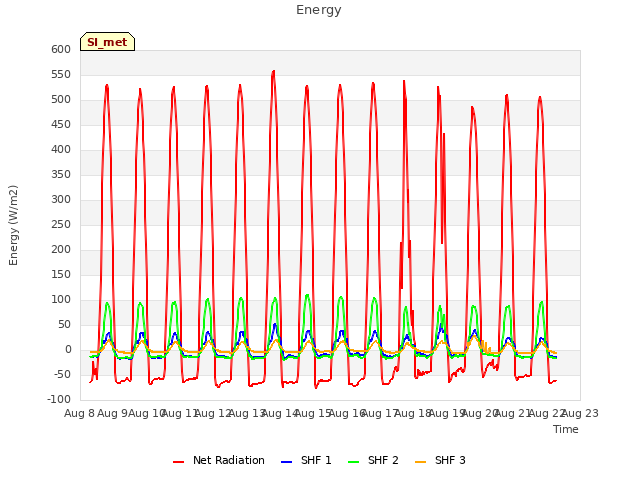Click the 550 y-axis tick label
The width and height of the screenshot is (640, 480).
(61, 75)
